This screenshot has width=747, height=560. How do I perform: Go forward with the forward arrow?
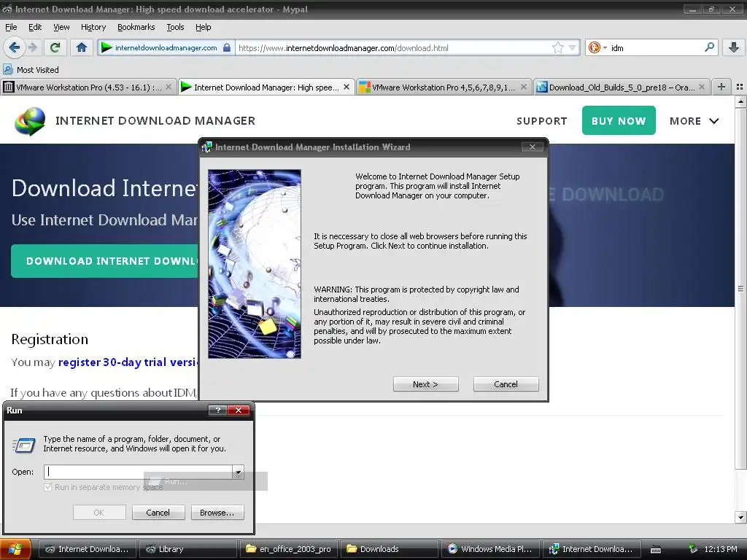point(33,47)
